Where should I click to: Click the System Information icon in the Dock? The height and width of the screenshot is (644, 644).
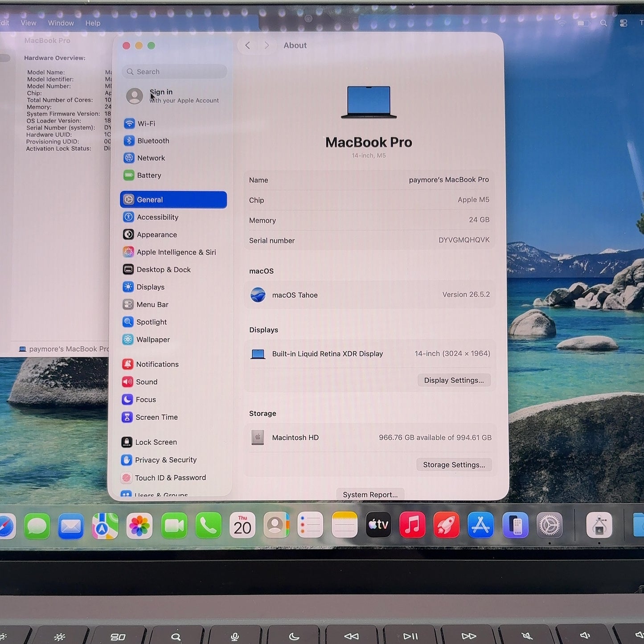coord(599,525)
